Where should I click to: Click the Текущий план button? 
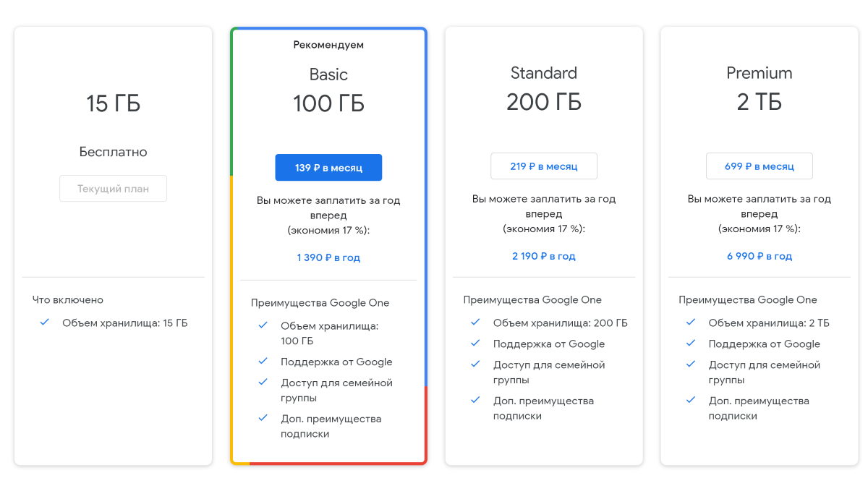click(x=114, y=189)
